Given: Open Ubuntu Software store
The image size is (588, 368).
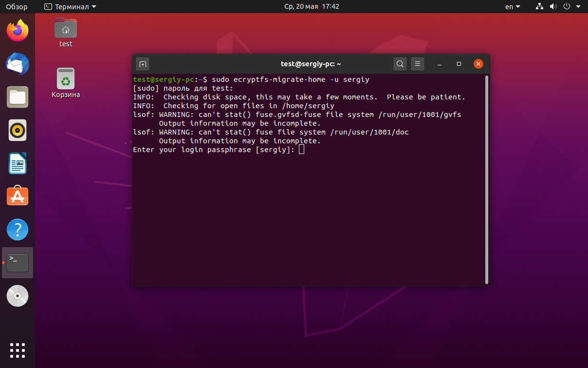Looking at the screenshot, I should click(x=18, y=196).
